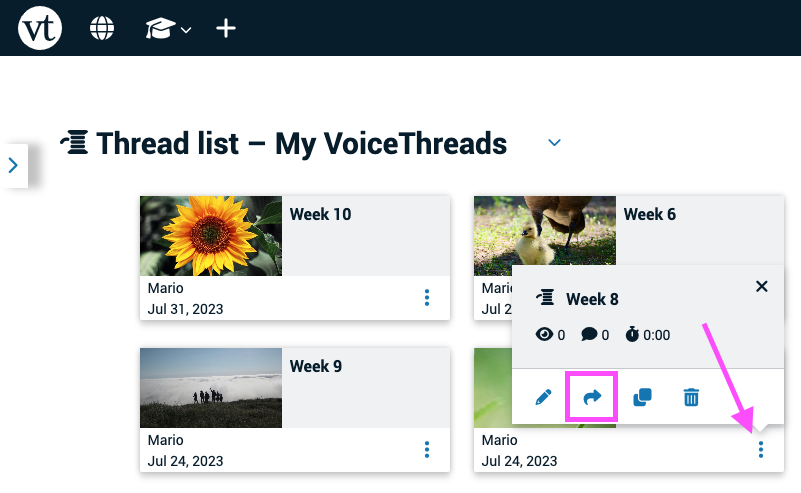801x493 pixels.
Task: Click the Week 6 title
Action: pos(649,214)
